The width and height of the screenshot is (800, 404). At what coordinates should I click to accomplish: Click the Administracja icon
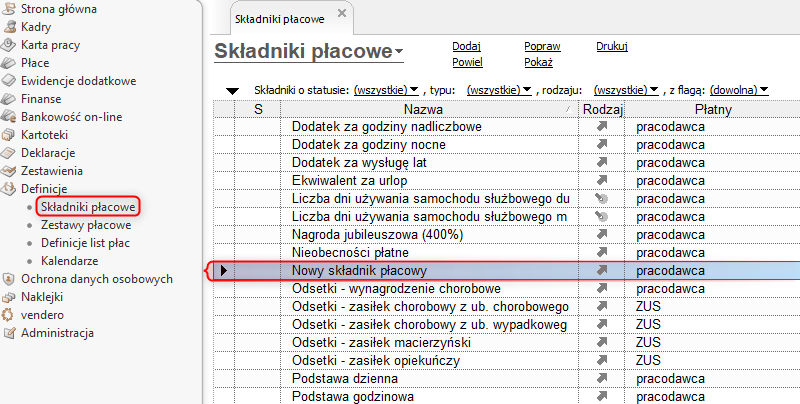9,333
